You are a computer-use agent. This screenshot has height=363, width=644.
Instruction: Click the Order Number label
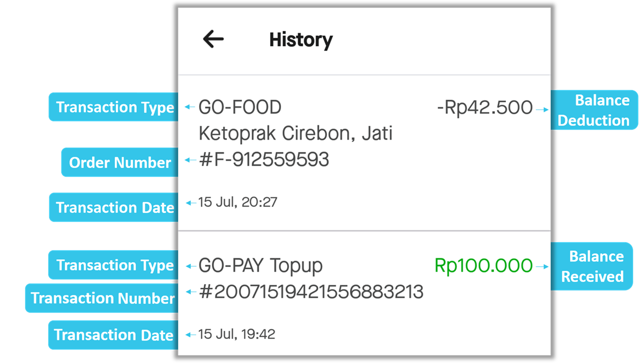(x=120, y=162)
